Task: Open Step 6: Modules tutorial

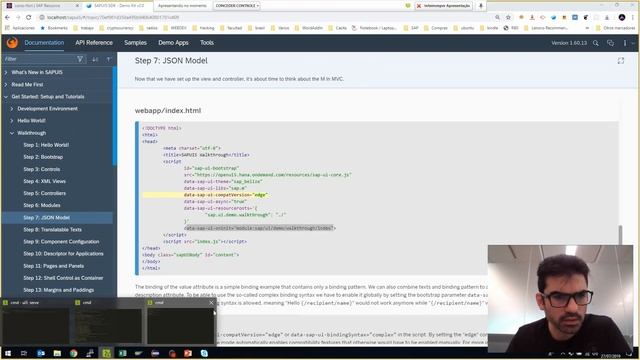Action: coord(42,205)
